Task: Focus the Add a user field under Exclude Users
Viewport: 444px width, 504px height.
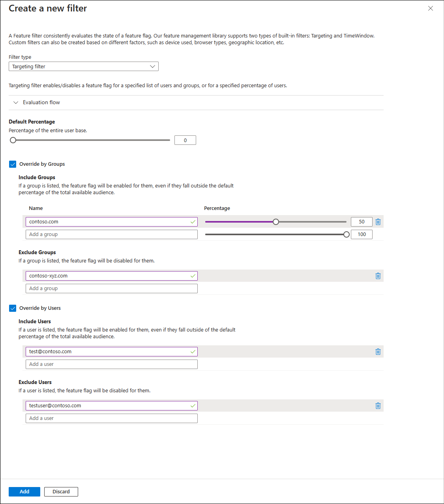Action: pos(112,418)
